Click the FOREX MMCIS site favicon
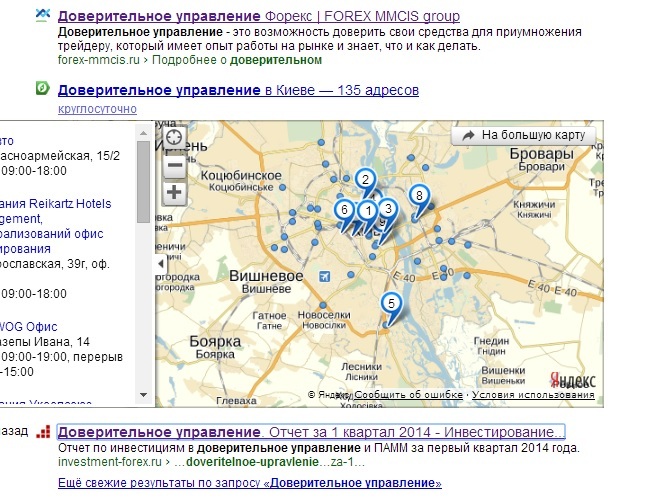Image resolution: width=662 pixels, height=502 pixels. [x=43, y=15]
